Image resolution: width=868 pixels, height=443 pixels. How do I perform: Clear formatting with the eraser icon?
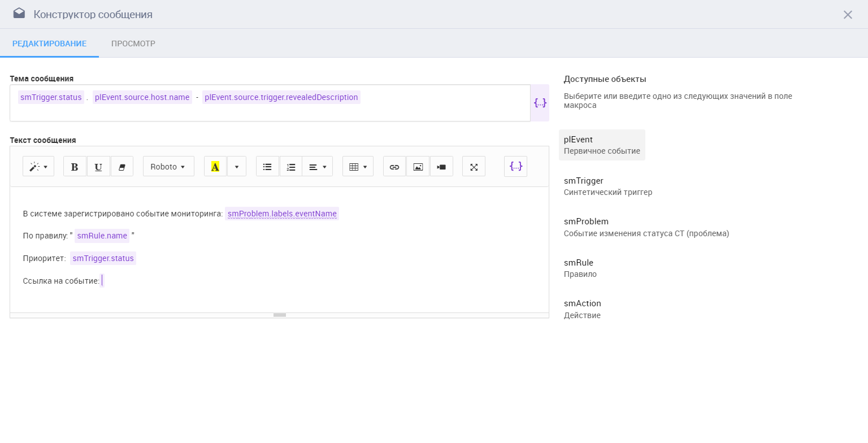coord(121,167)
